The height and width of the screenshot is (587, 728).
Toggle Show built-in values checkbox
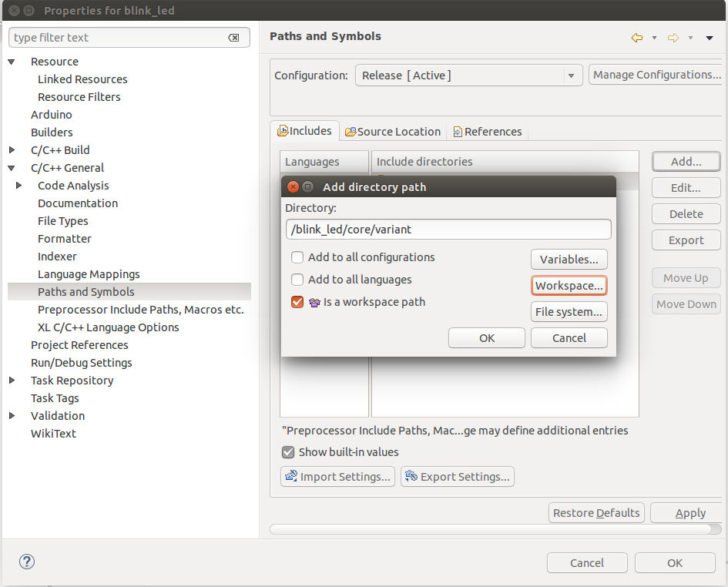(288, 452)
